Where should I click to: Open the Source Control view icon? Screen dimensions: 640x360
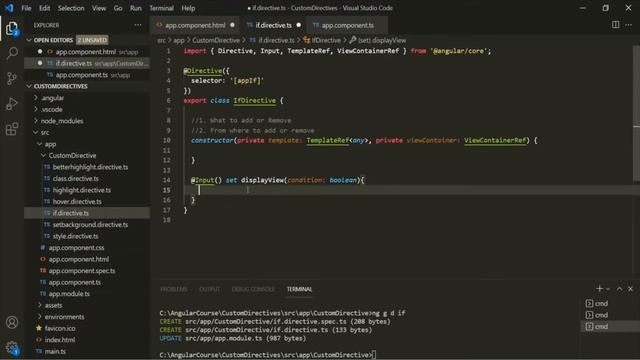(x=12, y=78)
